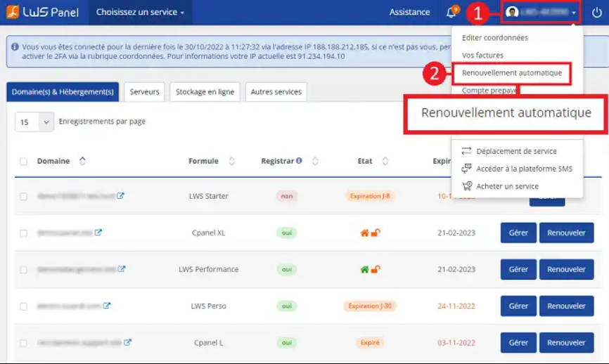Sort by Registrar column arrows
The width and height of the screenshot is (609, 364).
pos(315,161)
